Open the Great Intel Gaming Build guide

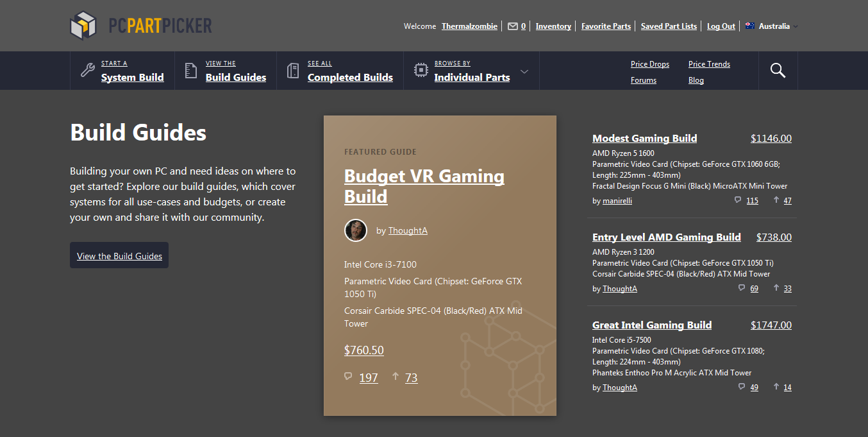pyautogui.click(x=652, y=325)
